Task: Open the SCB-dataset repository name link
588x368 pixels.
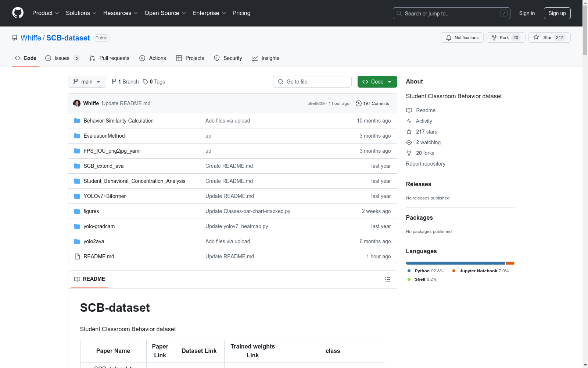Action: [x=68, y=38]
